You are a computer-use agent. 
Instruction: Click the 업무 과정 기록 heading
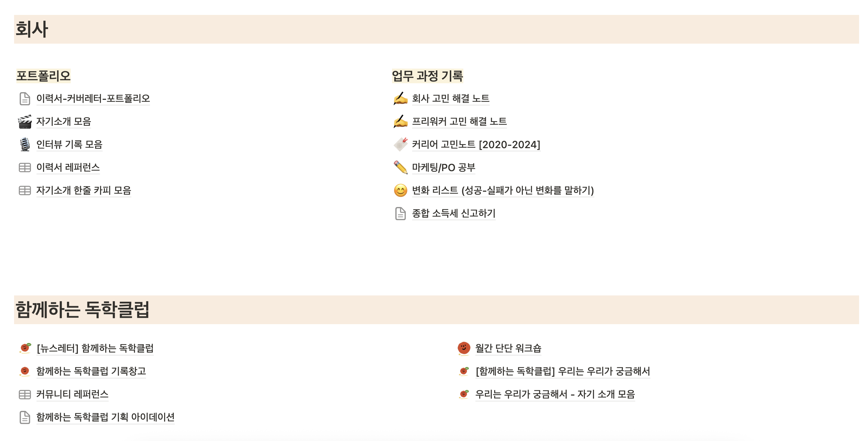tap(427, 76)
